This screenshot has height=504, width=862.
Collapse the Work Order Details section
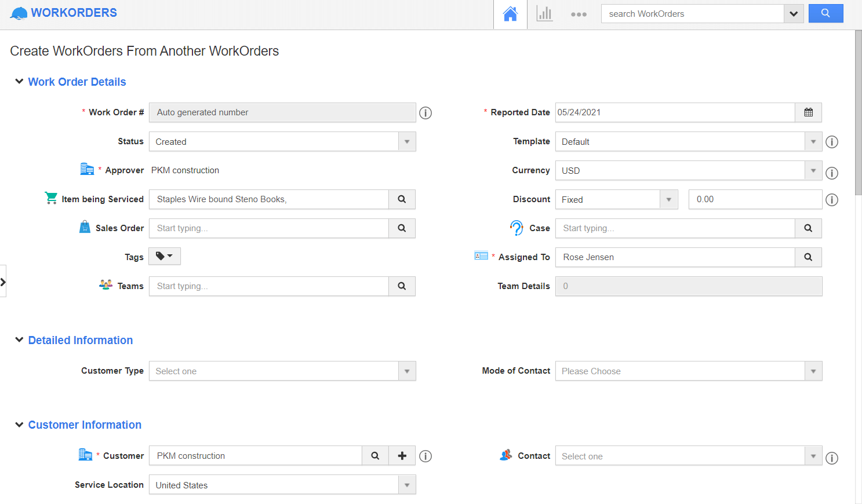(19, 82)
